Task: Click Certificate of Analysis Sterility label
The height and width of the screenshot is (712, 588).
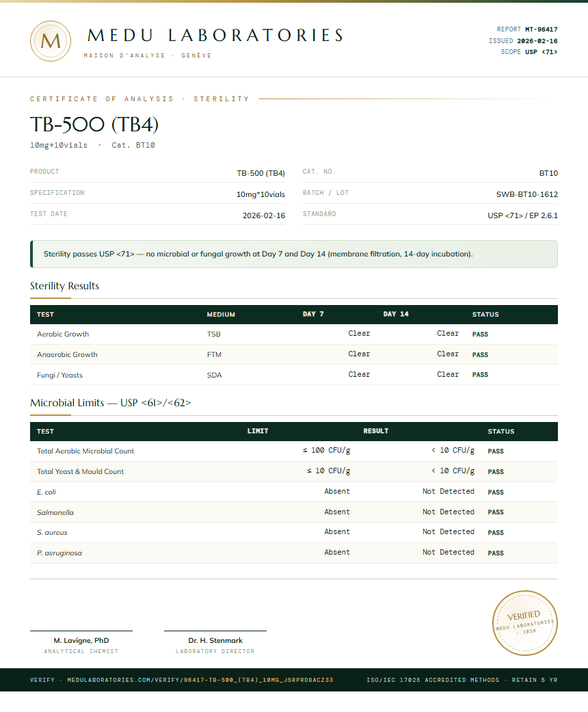Action: [x=140, y=98]
